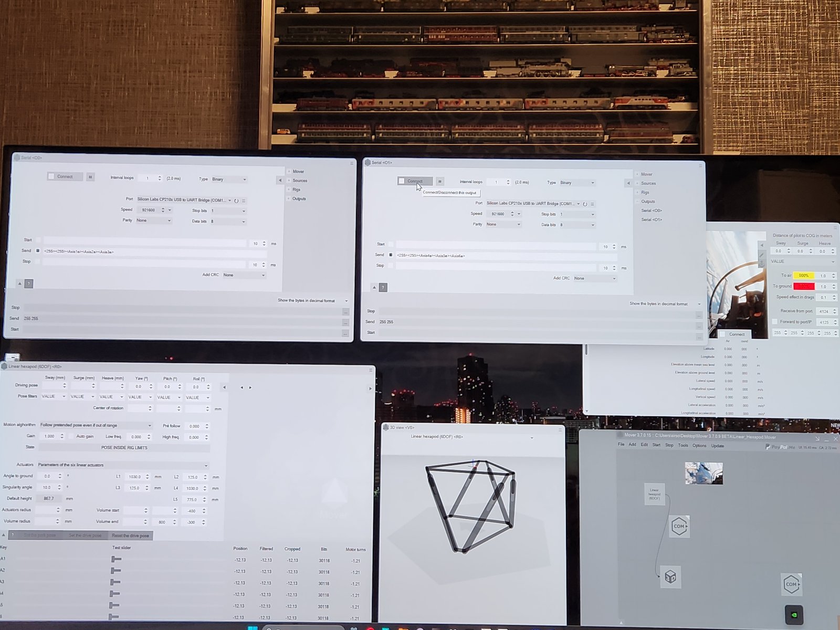The image size is (840, 630).
Task: Click Set the drive pose button
Action: (x=85, y=535)
